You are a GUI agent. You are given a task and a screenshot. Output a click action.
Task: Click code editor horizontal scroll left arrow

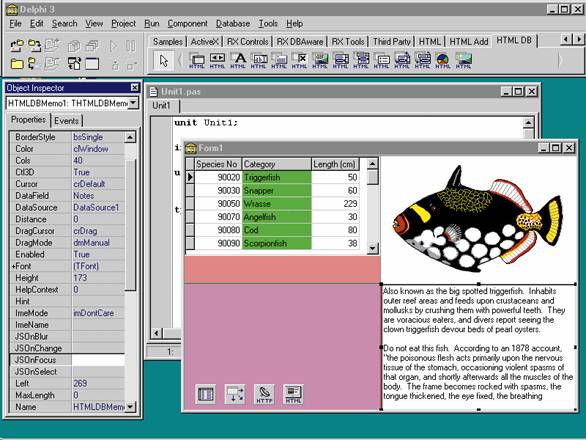pyautogui.click(x=157, y=332)
